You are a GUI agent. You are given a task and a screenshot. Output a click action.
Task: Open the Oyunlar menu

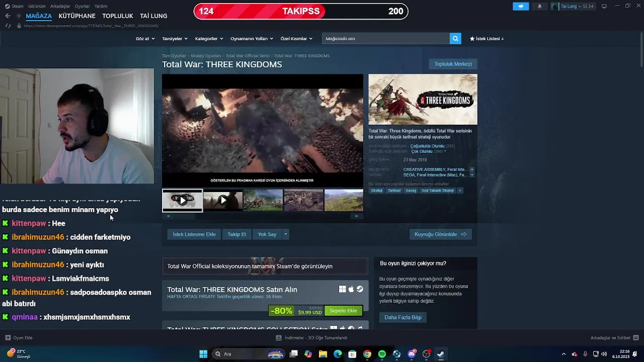[x=82, y=6]
